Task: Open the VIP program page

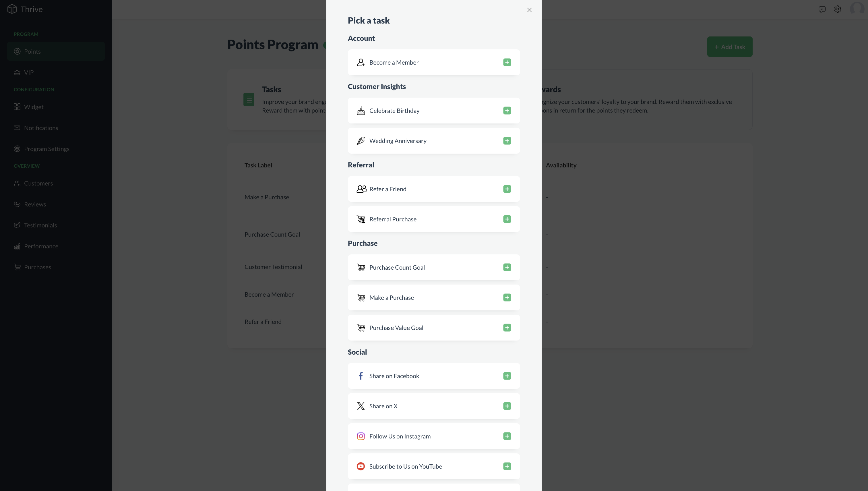Action: coord(29,73)
